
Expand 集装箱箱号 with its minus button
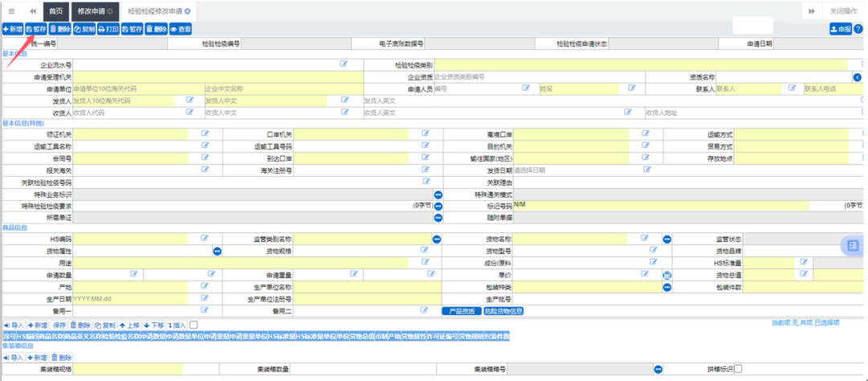tap(658, 370)
